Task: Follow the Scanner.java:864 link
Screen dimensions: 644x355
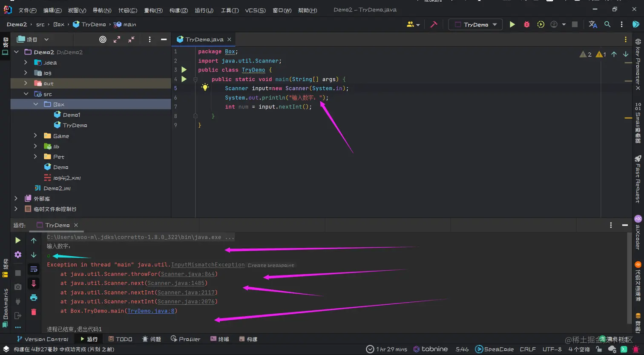Action: click(x=188, y=274)
